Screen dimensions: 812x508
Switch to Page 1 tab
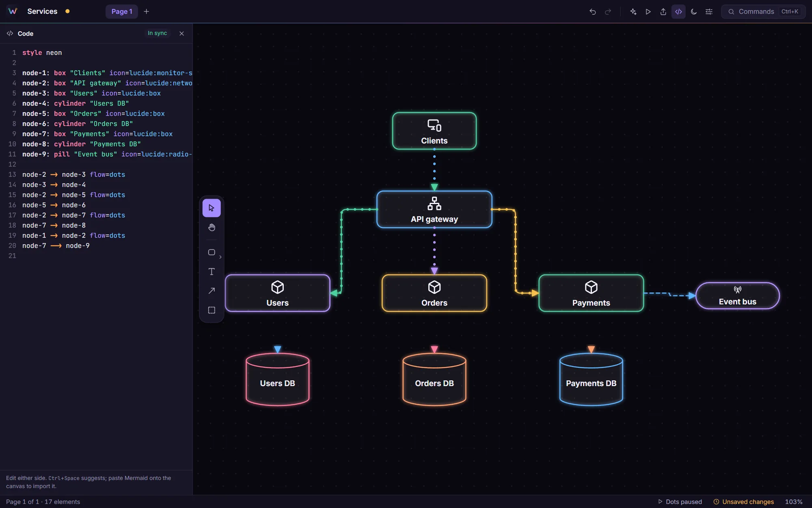[x=122, y=12]
